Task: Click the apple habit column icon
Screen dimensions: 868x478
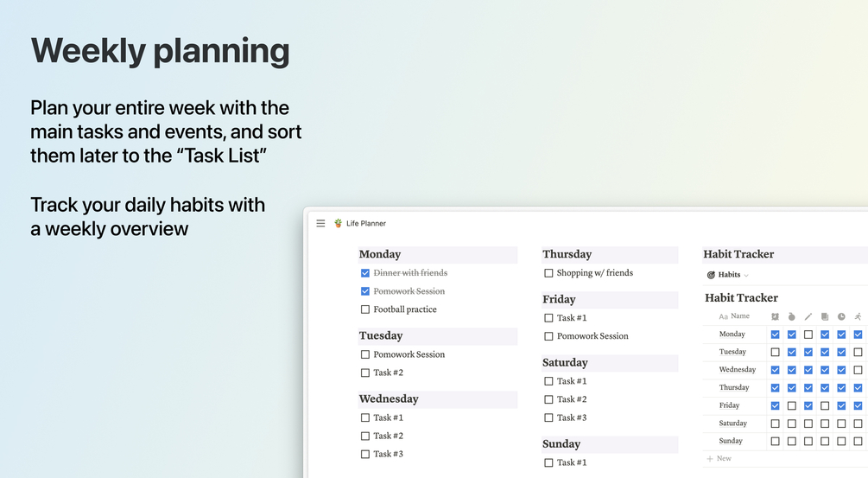Action: [x=791, y=317]
